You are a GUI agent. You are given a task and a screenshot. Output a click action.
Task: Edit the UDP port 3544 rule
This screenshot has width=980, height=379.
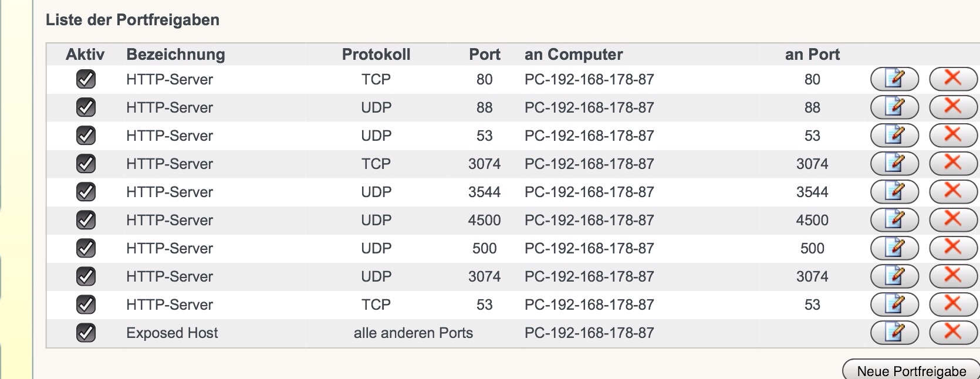894,191
